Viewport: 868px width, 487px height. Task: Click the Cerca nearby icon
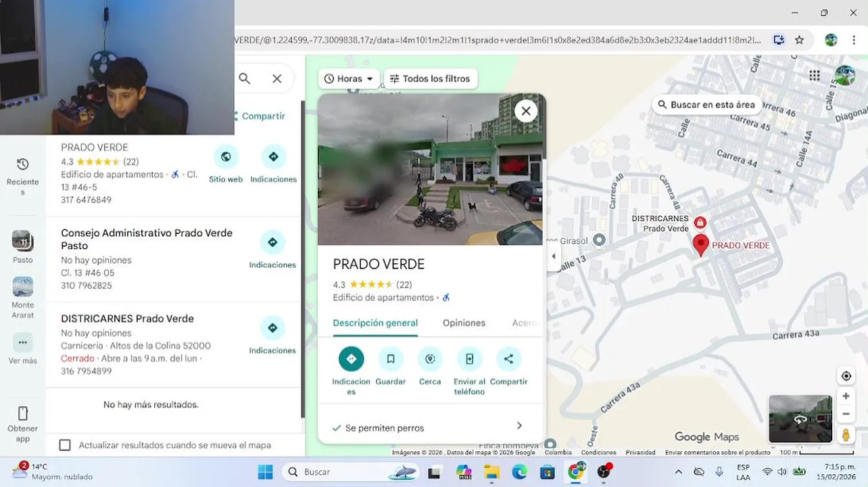[430, 358]
